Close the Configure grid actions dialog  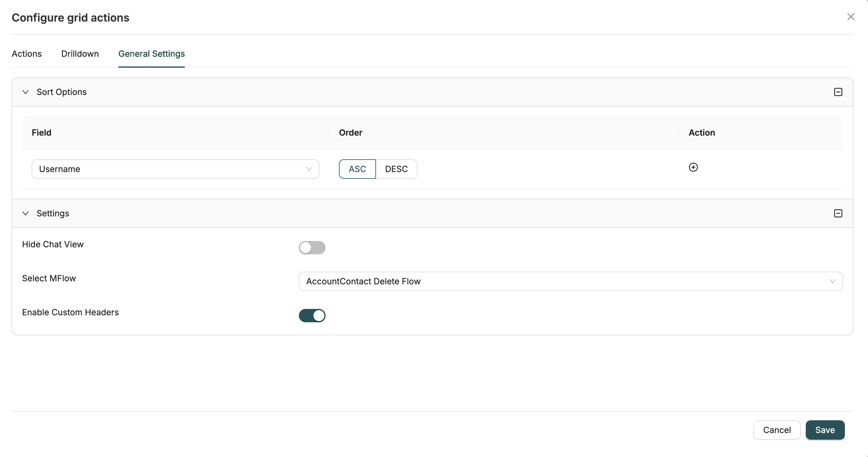tap(851, 16)
